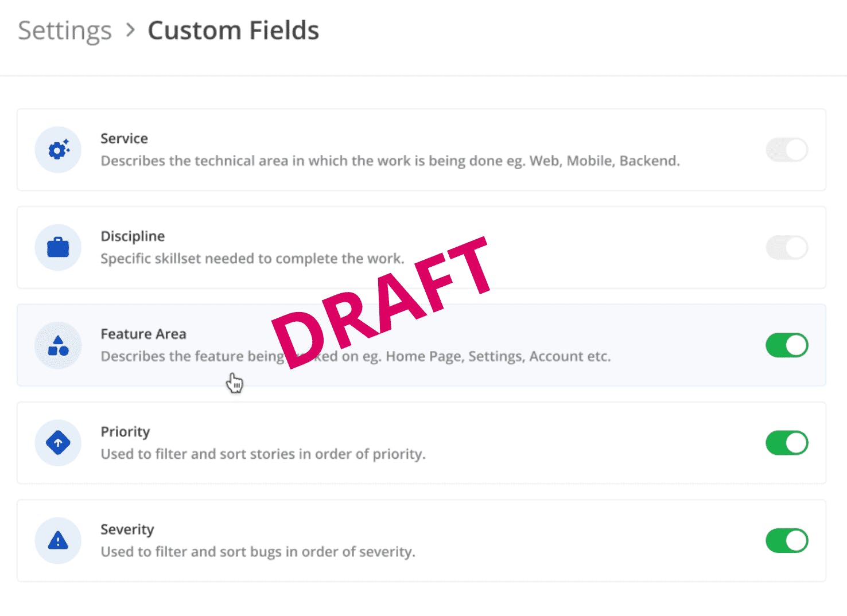847x616 pixels.
Task: Open the Feature Area field title
Action: click(143, 334)
